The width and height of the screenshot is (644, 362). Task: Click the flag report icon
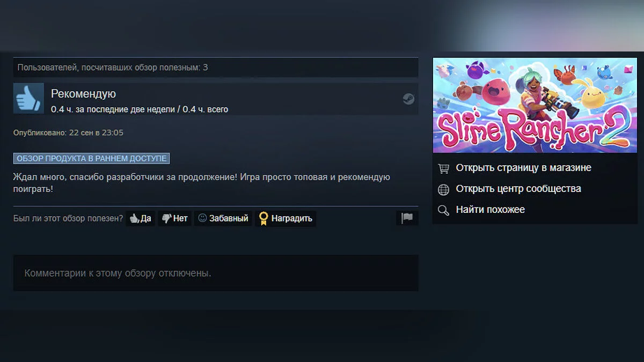(x=407, y=218)
